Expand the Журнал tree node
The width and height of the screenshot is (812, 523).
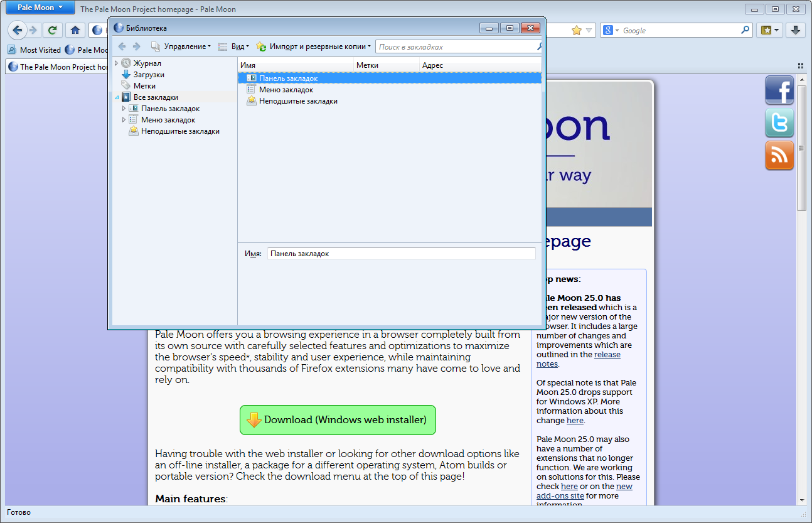(x=116, y=63)
